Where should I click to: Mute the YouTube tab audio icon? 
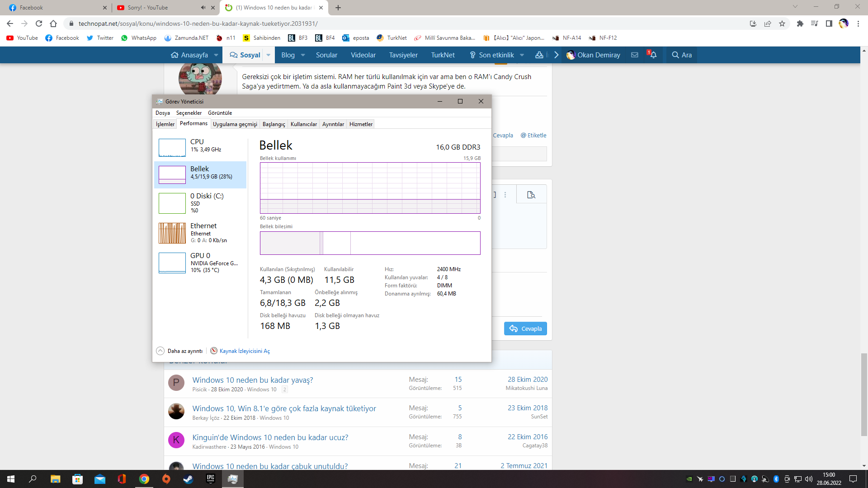point(203,8)
